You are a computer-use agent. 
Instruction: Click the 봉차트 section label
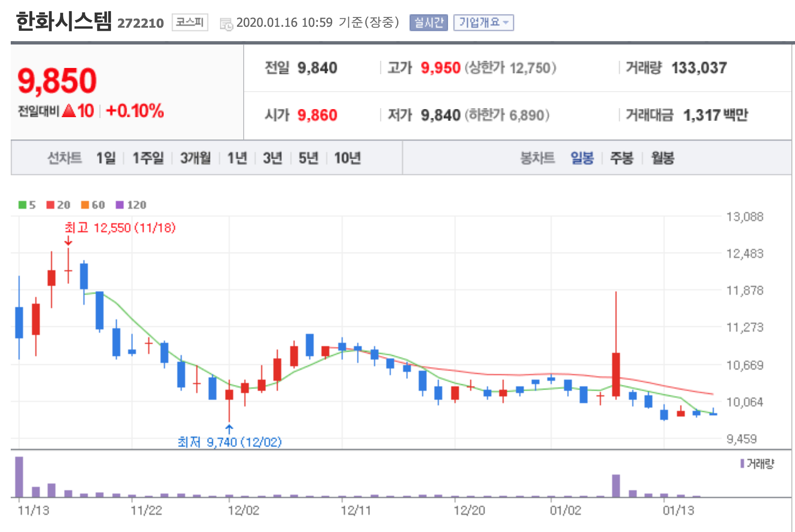[537, 158]
